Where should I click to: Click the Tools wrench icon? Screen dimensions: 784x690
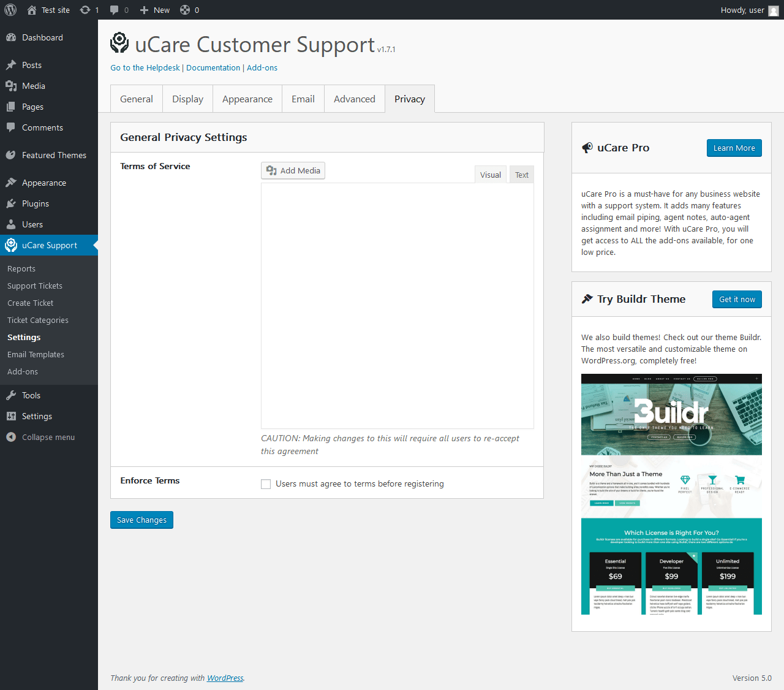tap(11, 395)
